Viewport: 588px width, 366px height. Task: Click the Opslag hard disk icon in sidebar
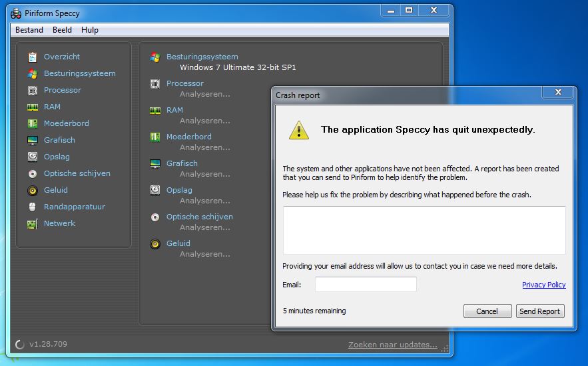(33, 157)
